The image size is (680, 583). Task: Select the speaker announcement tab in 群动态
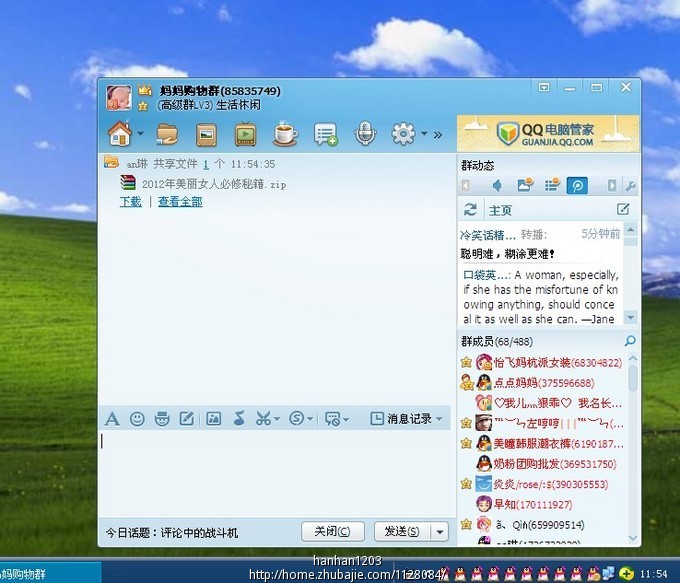click(x=497, y=186)
